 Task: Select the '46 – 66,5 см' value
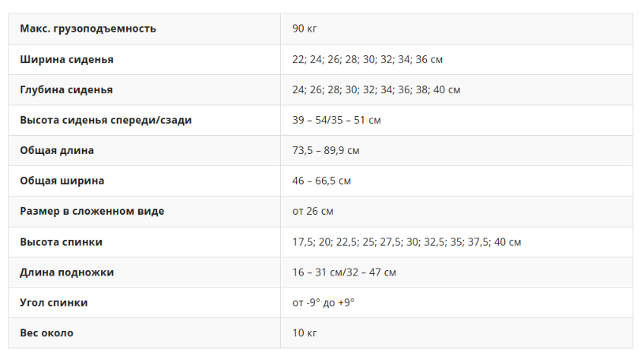(x=321, y=181)
